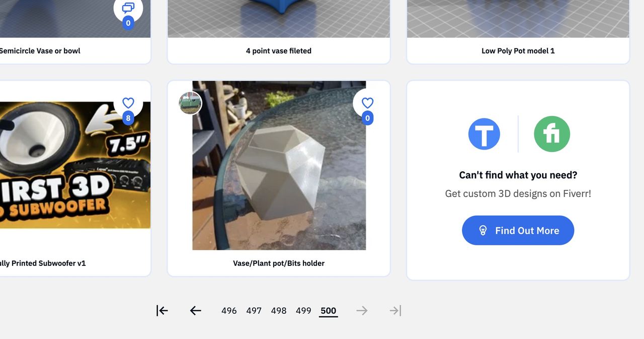
Task: Jump to last page arrow icon
Action: 395,311
